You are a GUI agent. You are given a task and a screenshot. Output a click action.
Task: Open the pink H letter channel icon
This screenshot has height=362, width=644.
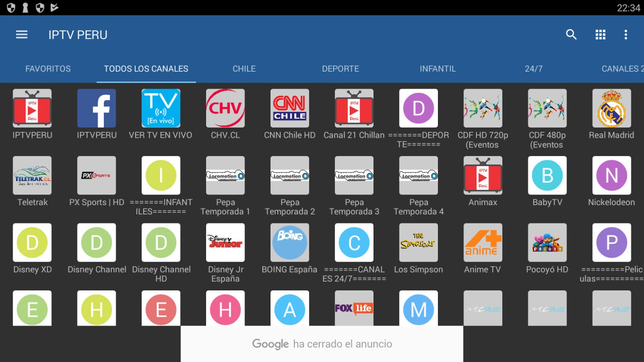[225, 308]
